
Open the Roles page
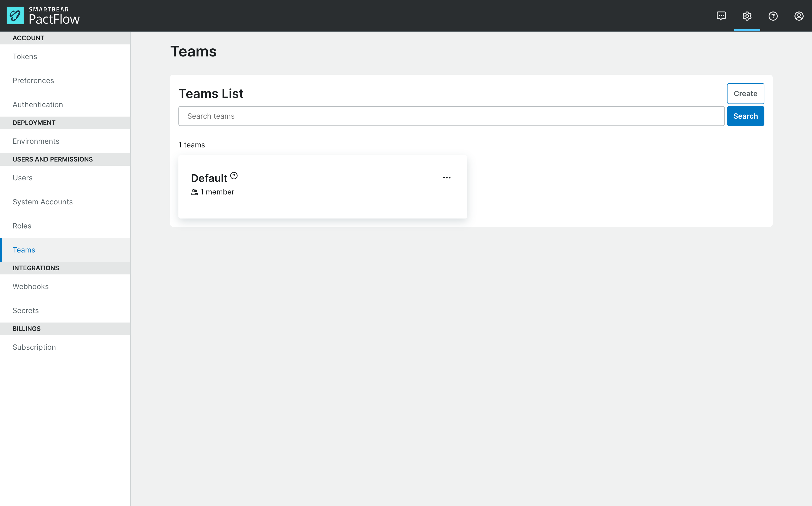point(22,226)
